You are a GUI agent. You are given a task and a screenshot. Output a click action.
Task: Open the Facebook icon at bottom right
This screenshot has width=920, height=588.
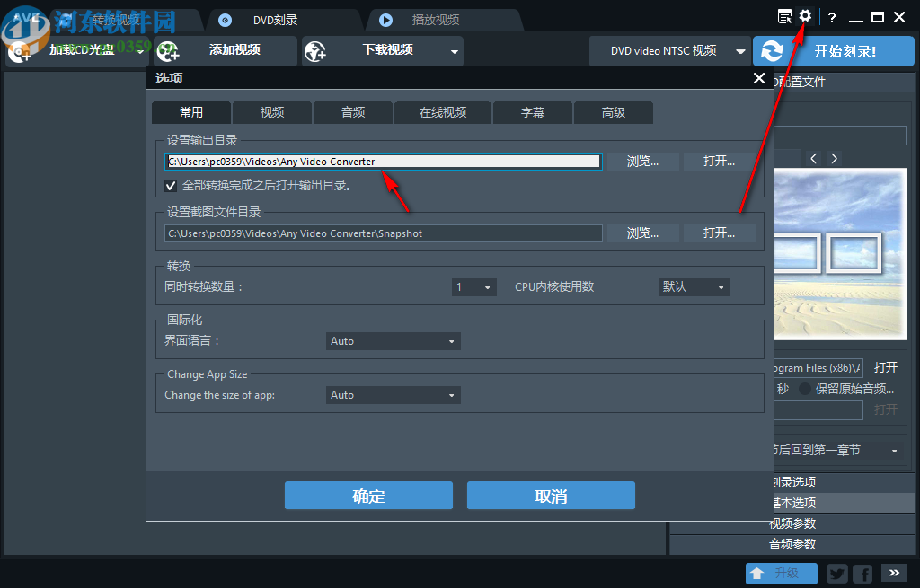point(862,573)
